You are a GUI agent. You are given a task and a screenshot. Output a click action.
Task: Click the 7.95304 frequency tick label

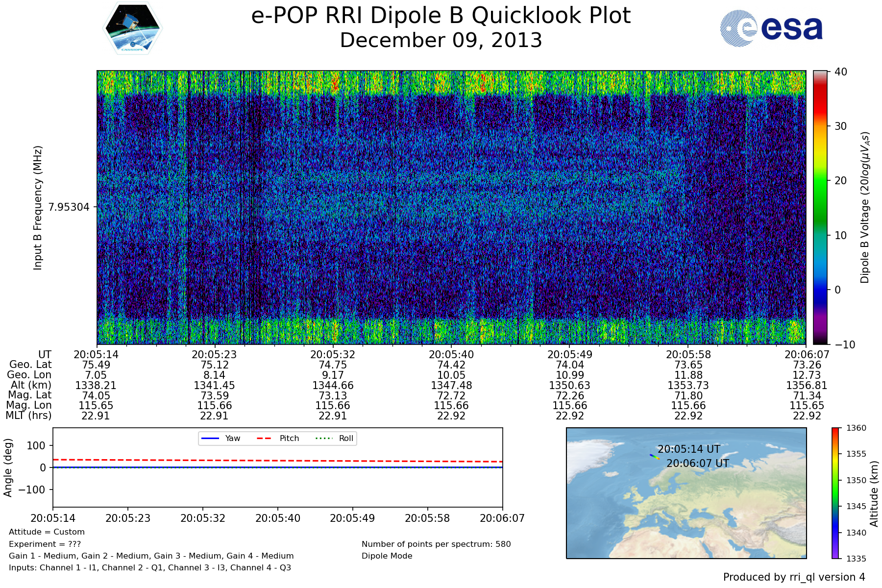pyautogui.click(x=69, y=207)
